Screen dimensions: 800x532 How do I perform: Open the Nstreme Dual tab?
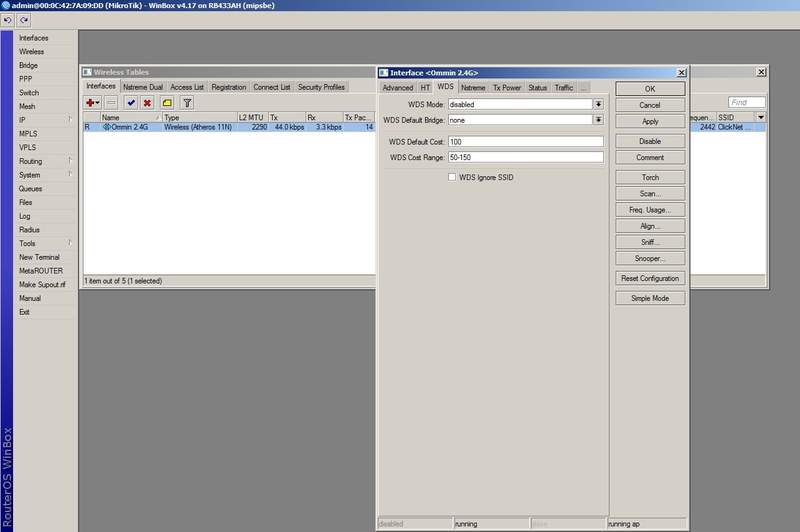pos(143,87)
